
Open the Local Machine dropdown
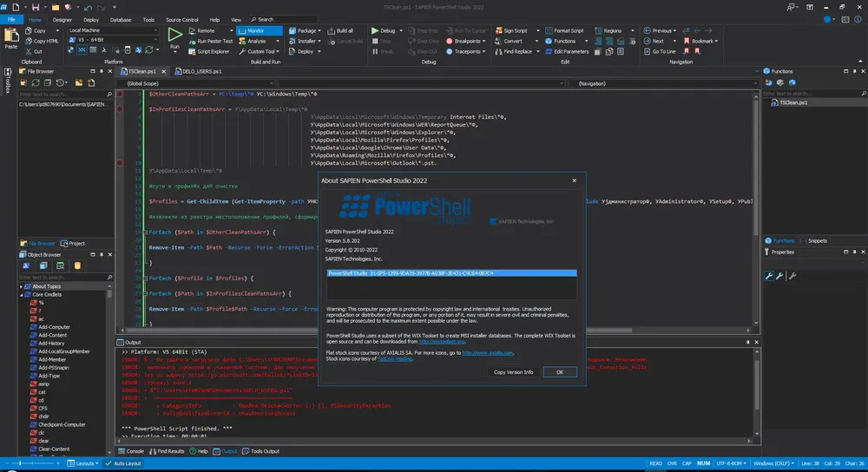[113, 30]
